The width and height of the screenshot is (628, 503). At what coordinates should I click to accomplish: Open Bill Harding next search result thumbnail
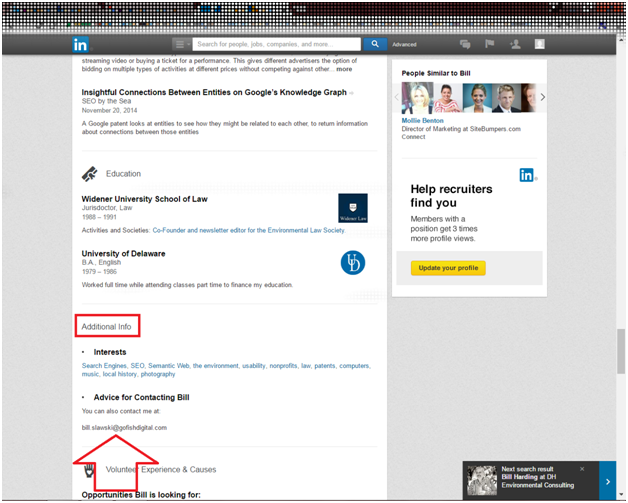(x=482, y=481)
